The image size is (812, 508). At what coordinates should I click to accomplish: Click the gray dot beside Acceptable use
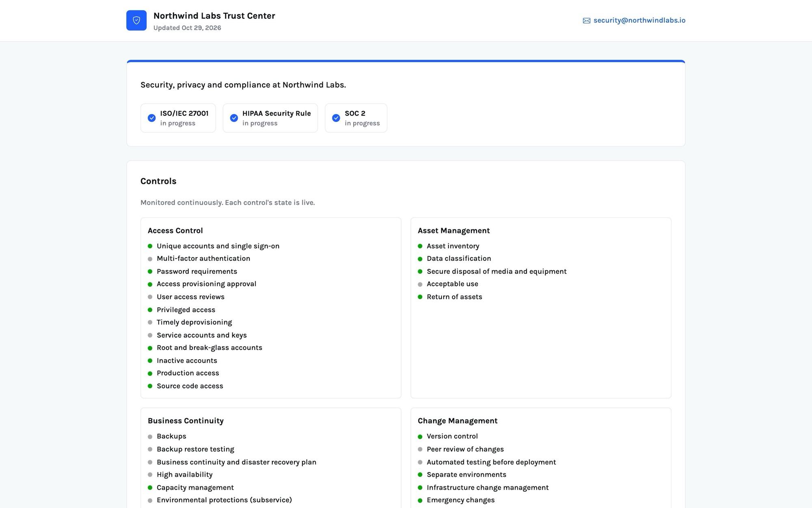point(420,284)
